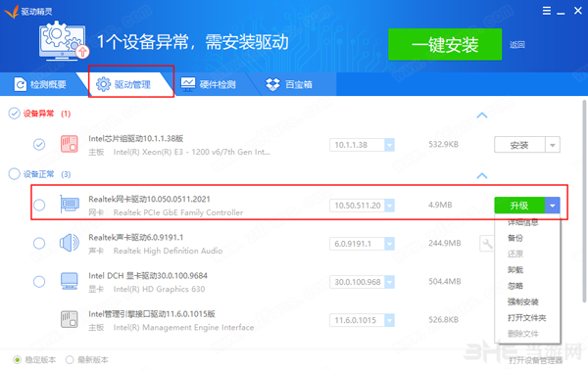Toggle the 设备正常 group checkbox
Viewport: 588px width, 370px height.
coord(15,174)
